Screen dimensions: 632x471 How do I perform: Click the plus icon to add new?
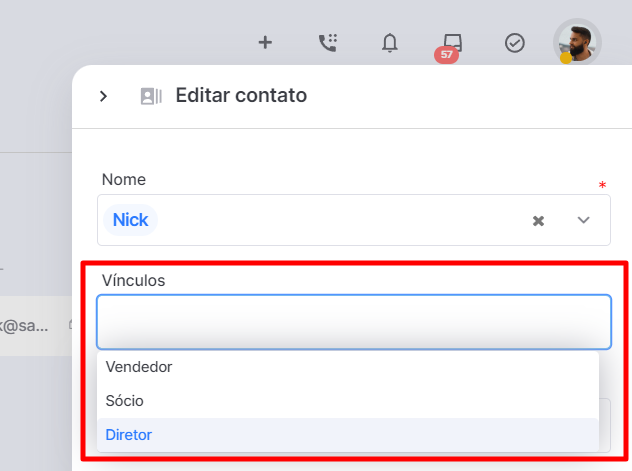pos(265,42)
